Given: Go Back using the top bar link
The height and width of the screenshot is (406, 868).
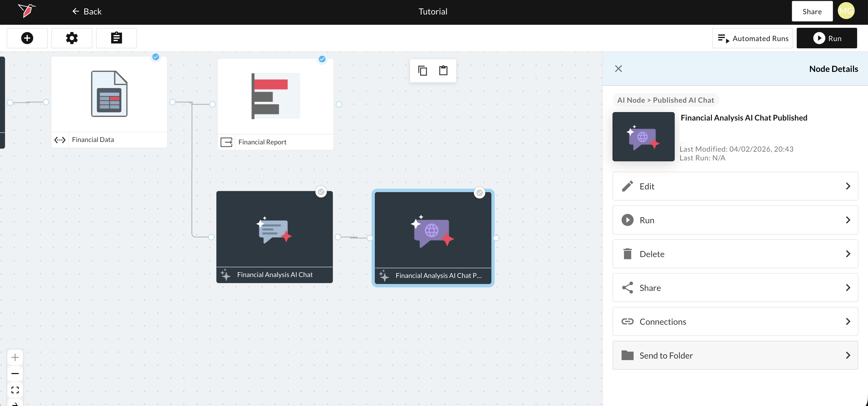Looking at the screenshot, I should coord(87,11).
